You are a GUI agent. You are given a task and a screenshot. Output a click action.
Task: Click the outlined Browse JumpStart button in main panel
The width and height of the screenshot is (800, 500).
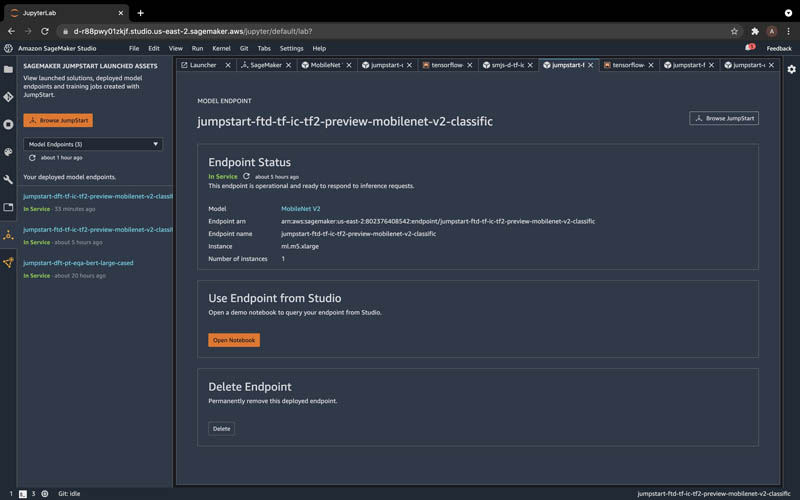click(x=723, y=118)
